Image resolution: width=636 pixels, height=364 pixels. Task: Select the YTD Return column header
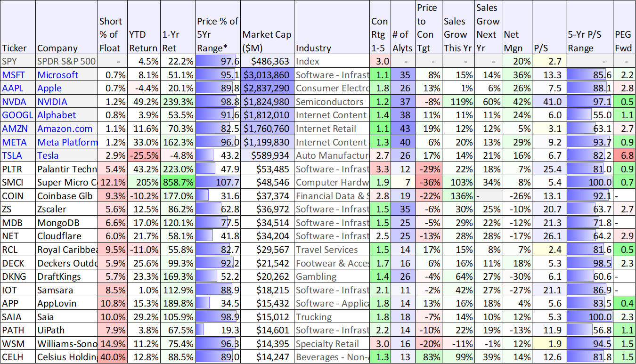144,27
